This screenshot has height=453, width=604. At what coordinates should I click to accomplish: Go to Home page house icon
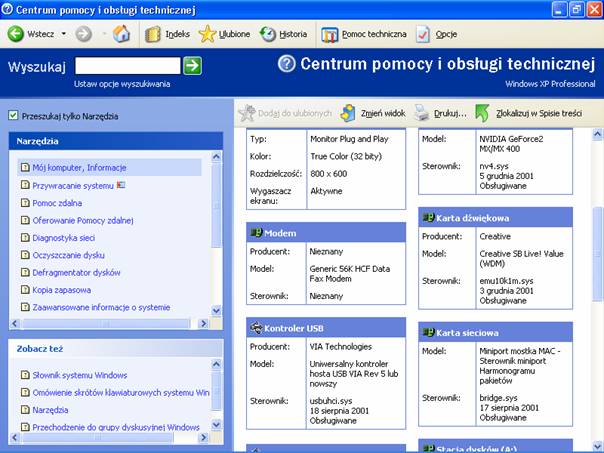tap(121, 34)
